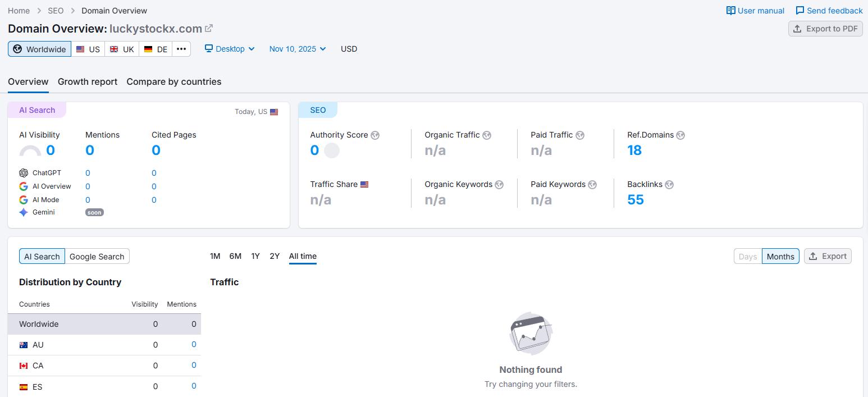Click globe icon next to Paid Keywords
The width and height of the screenshot is (868, 397).
click(592, 185)
